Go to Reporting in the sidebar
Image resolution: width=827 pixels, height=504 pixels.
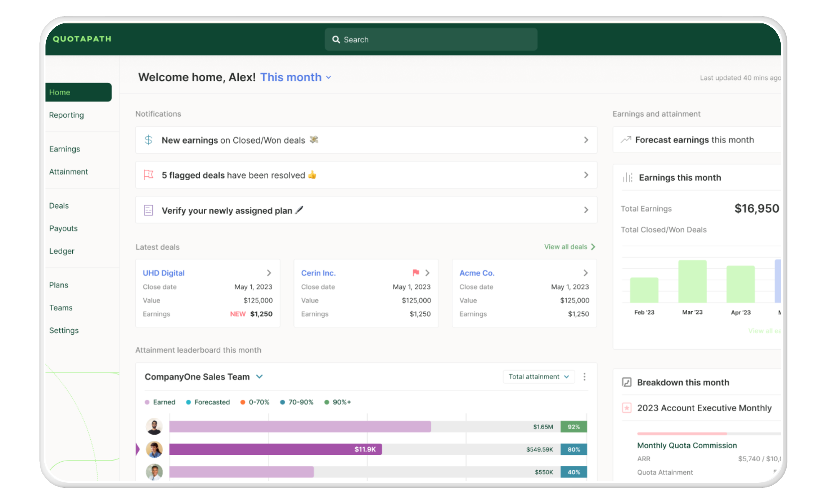66,115
